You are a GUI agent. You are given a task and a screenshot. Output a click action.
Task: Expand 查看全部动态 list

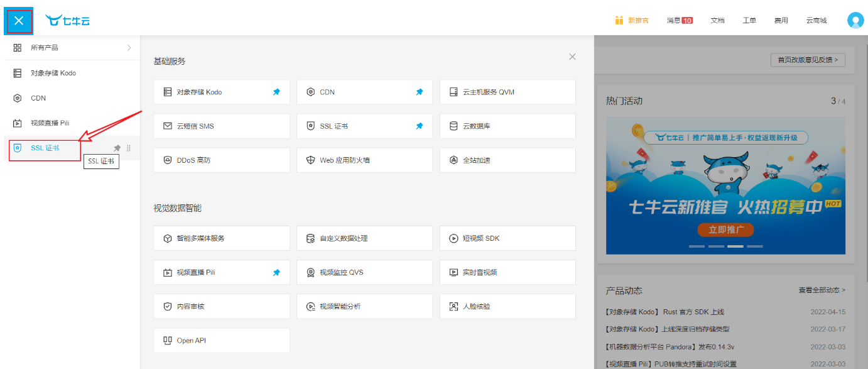822,290
